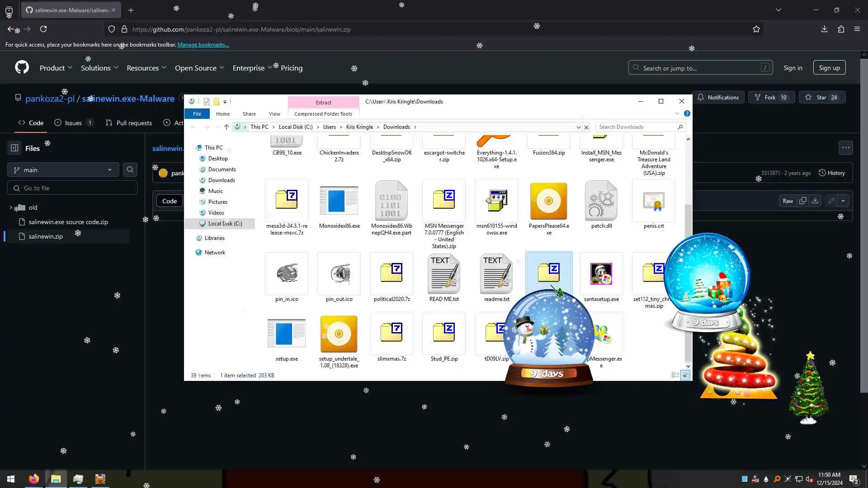Copy raw file contents icon
This screenshot has height=488, width=868.
click(x=803, y=201)
